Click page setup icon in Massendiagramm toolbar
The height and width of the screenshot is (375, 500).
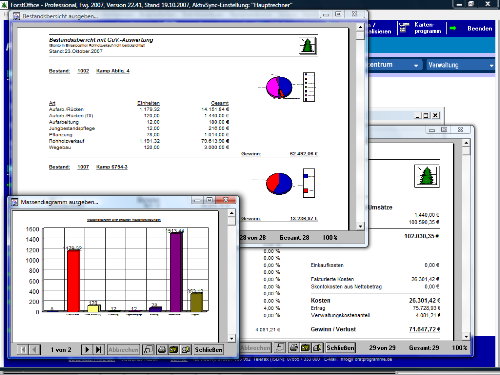[148, 349]
